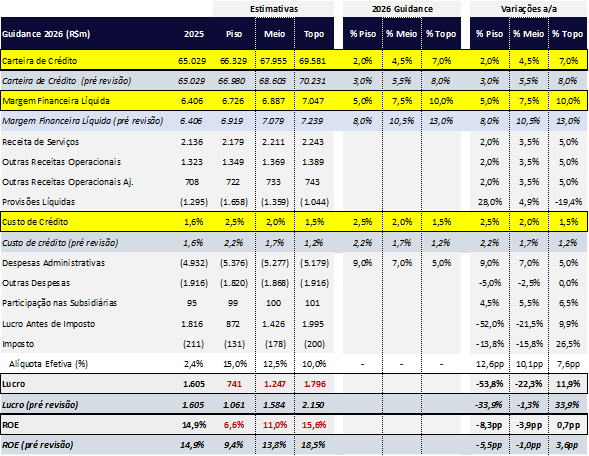Select Lucro (pré revisão) Topo value 2.150
This screenshot has height=456, width=589.
(313, 405)
